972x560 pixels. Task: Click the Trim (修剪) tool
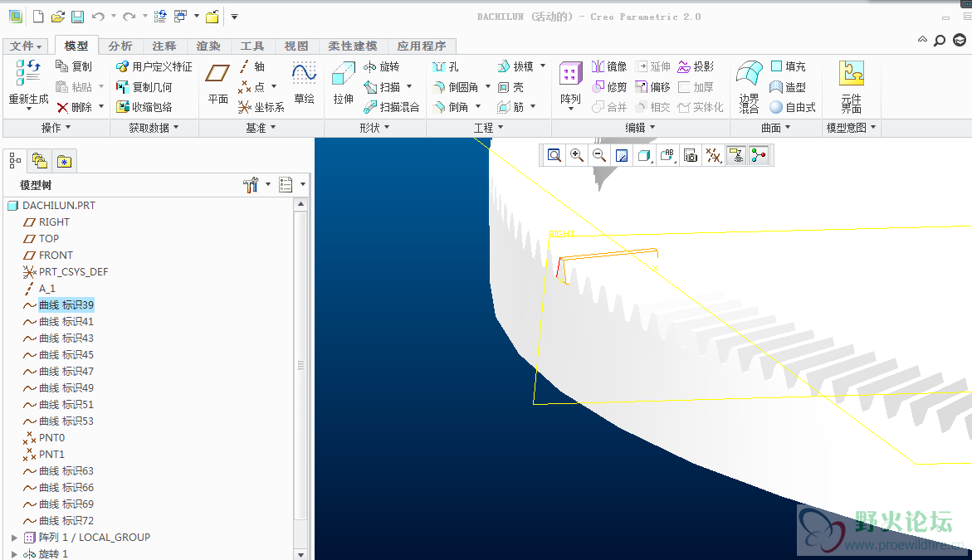click(608, 87)
